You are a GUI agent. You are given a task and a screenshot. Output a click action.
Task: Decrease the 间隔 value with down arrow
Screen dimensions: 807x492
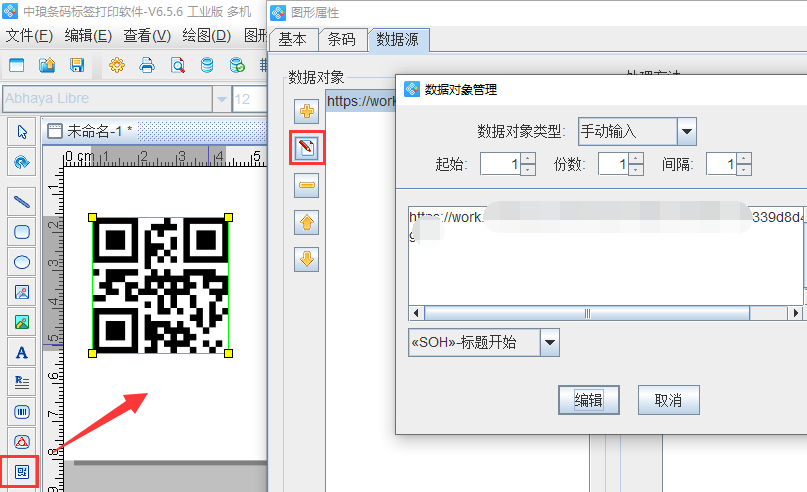pyautogui.click(x=744, y=170)
